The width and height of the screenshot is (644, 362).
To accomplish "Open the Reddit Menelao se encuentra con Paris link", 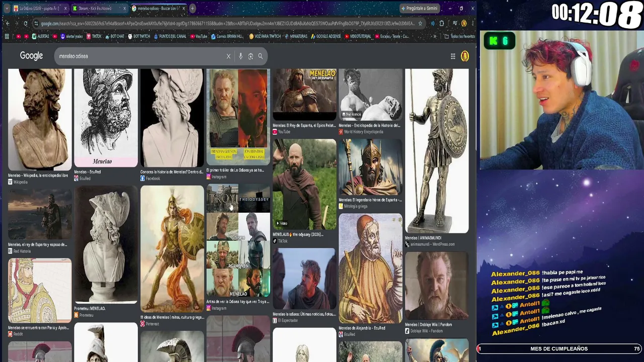I will (x=38, y=328).
